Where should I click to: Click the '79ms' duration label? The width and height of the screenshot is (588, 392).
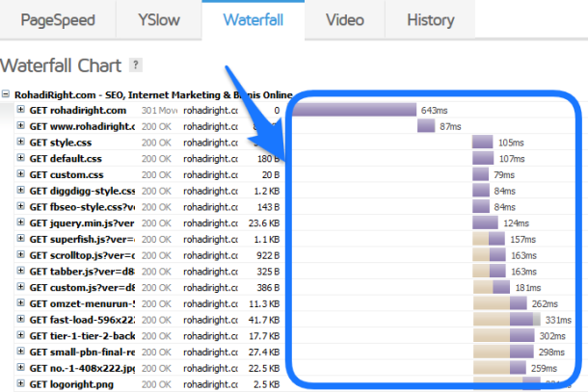pos(504,175)
